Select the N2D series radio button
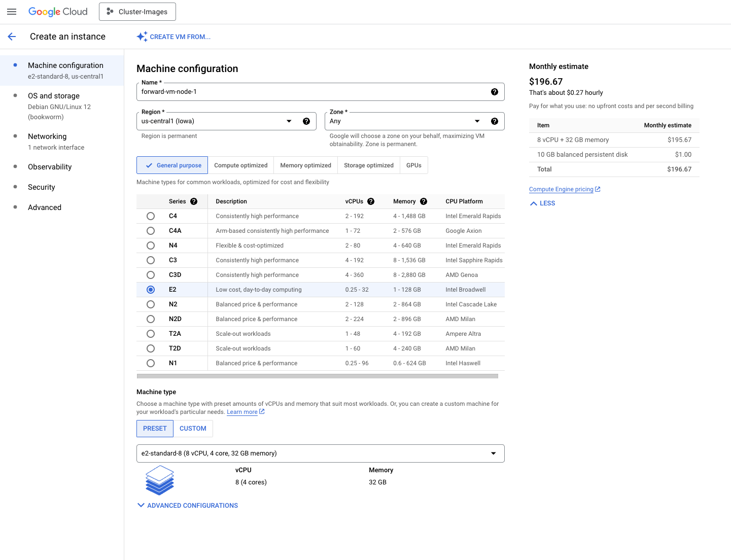This screenshot has width=731, height=560. point(151,319)
